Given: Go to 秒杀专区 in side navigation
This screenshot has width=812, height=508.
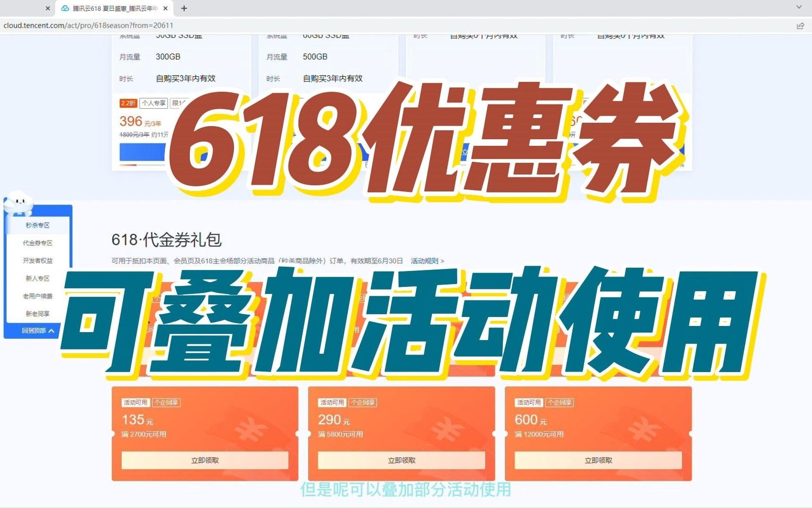Looking at the screenshot, I should tap(38, 225).
